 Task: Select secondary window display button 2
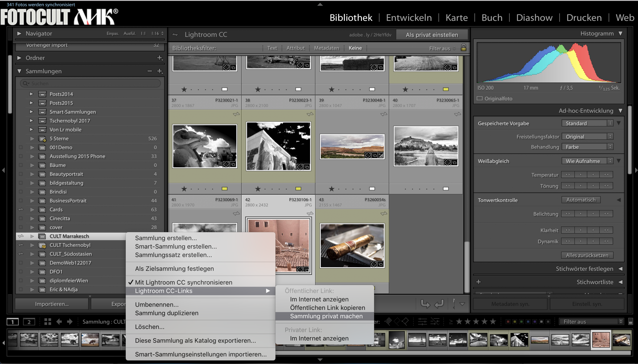29,322
